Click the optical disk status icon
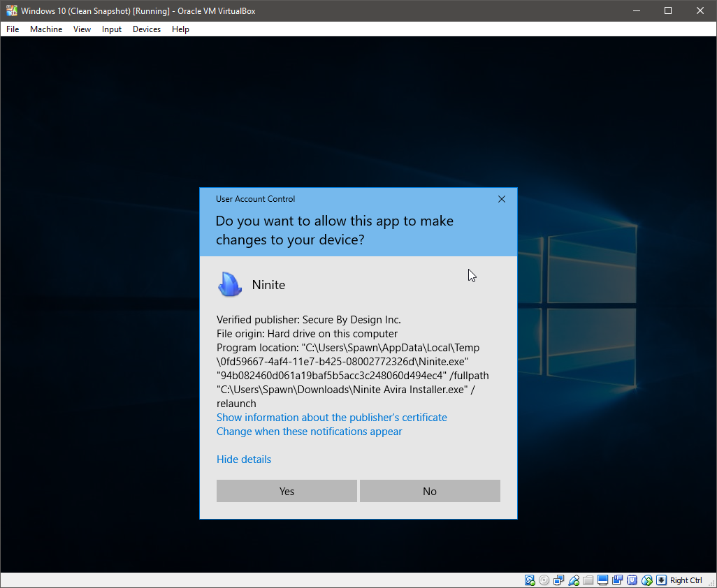Image resolution: width=717 pixels, height=588 pixels. pos(544,580)
